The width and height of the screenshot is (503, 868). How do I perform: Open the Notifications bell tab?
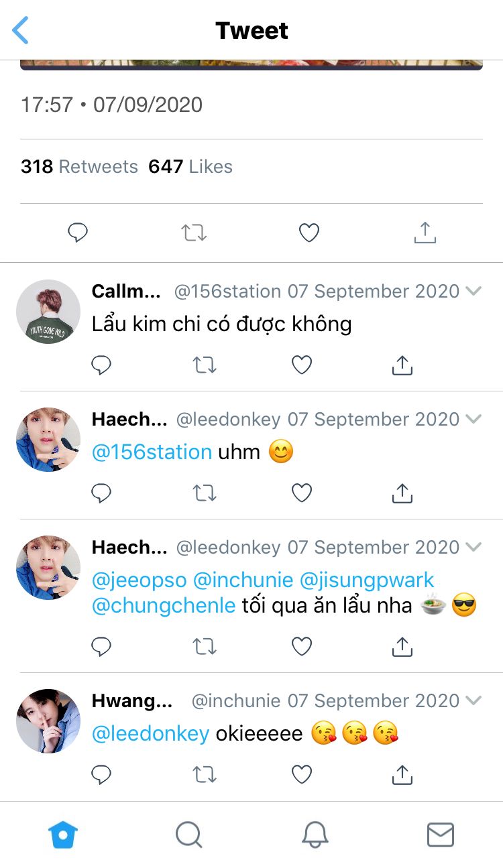pos(315,835)
